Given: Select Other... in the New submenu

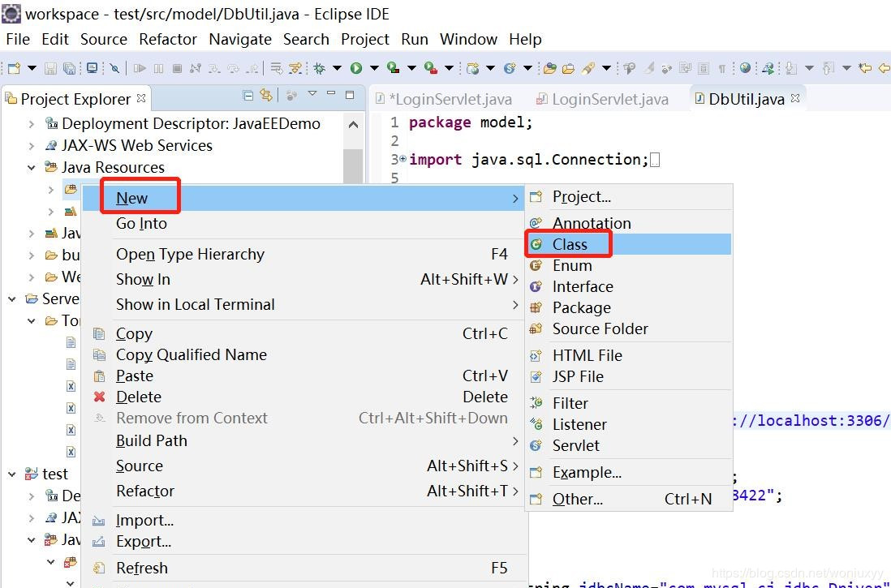Looking at the screenshot, I should 629,499.
